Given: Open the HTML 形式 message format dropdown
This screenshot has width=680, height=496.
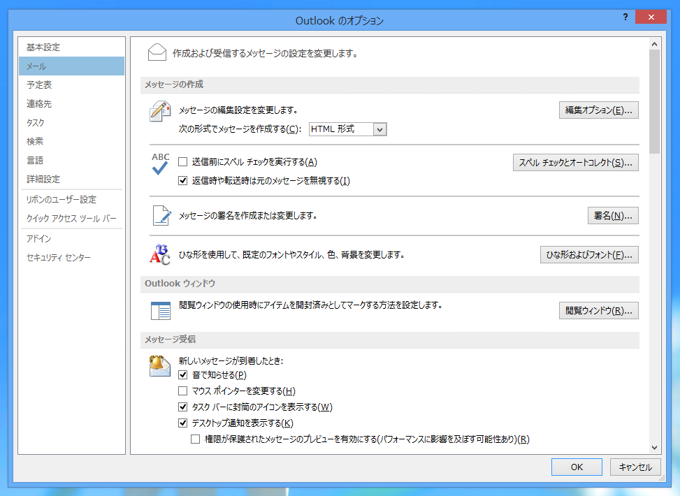Looking at the screenshot, I should 379,129.
